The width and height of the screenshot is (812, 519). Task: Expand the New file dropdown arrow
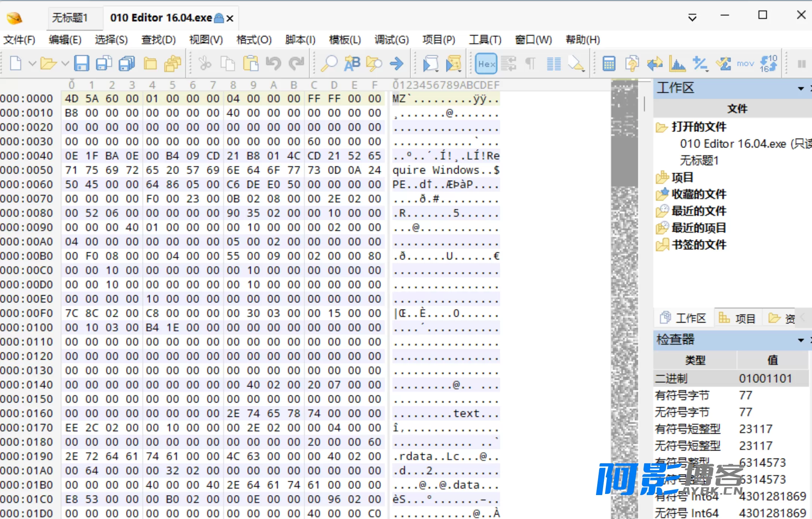[33, 64]
